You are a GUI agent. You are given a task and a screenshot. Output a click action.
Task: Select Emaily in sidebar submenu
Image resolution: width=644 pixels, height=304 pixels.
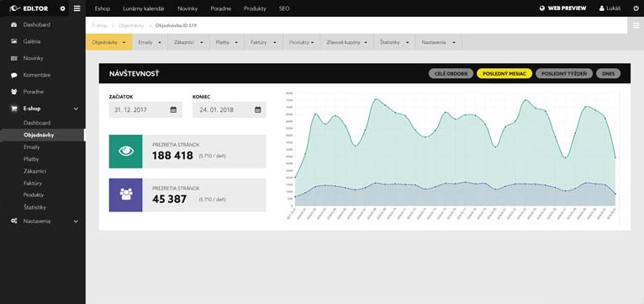[32, 147]
